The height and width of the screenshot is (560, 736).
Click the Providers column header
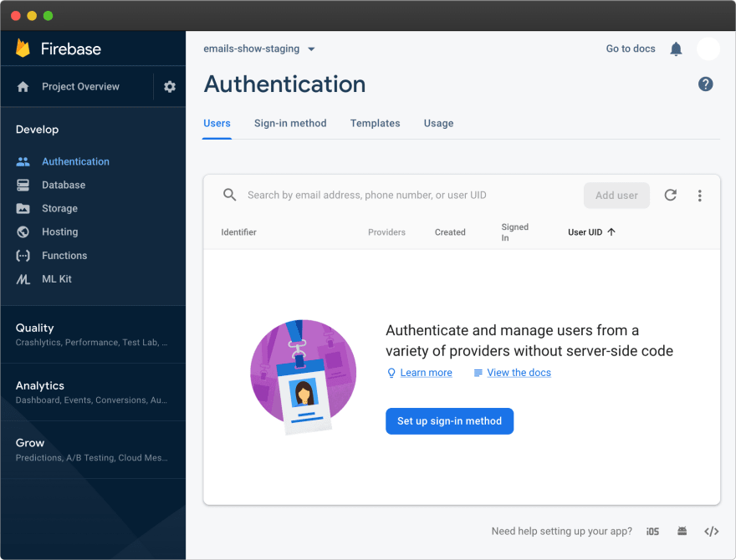386,232
